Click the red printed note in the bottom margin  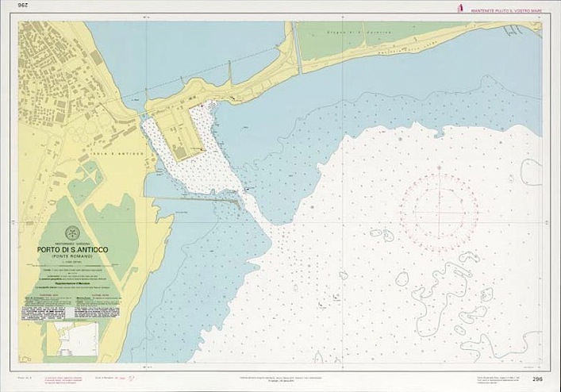pos(63,381)
